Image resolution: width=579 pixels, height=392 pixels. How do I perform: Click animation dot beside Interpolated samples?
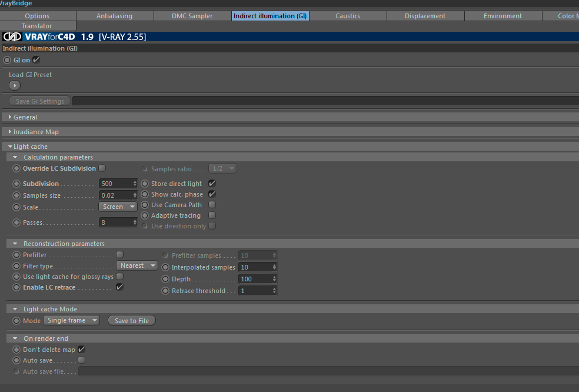coord(165,267)
